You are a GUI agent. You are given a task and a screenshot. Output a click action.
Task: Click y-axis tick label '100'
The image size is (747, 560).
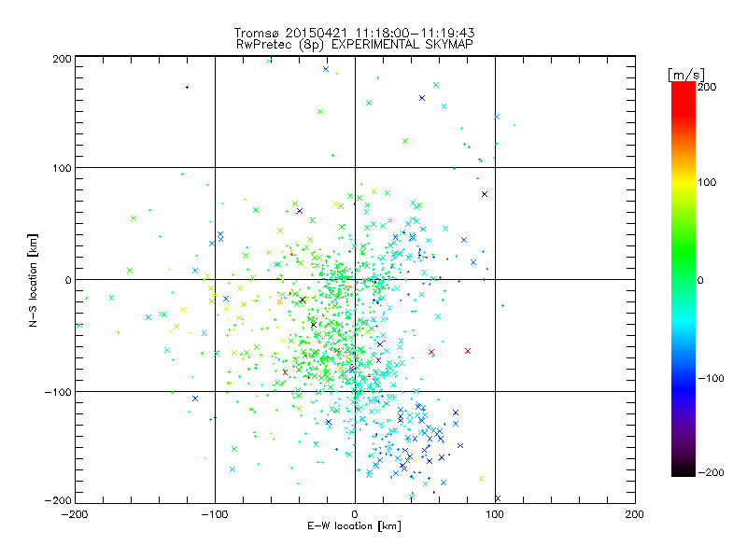coord(62,169)
